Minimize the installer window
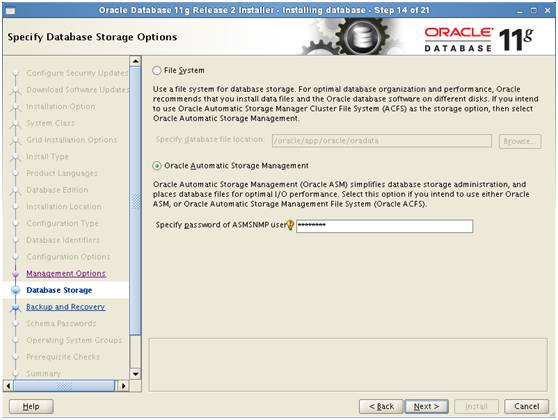The width and height of the screenshot is (558, 420). pyautogui.click(x=520, y=11)
